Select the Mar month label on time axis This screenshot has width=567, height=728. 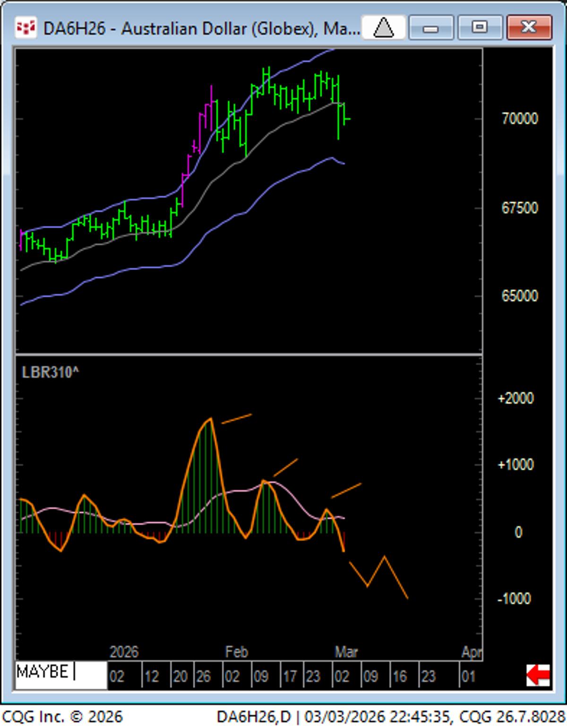[x=346, y=652]
